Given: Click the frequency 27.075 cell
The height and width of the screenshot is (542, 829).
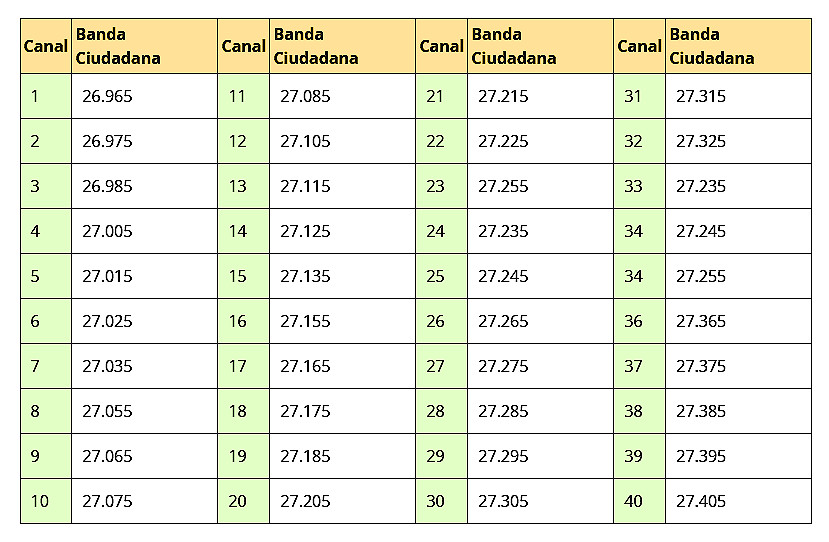Looking at the screenshot, I should point(107,501).
